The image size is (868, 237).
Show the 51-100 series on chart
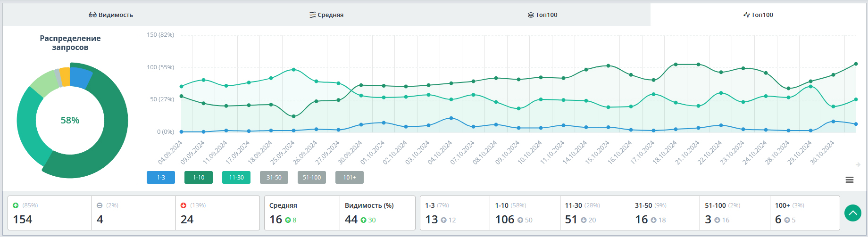coord(312,178)
